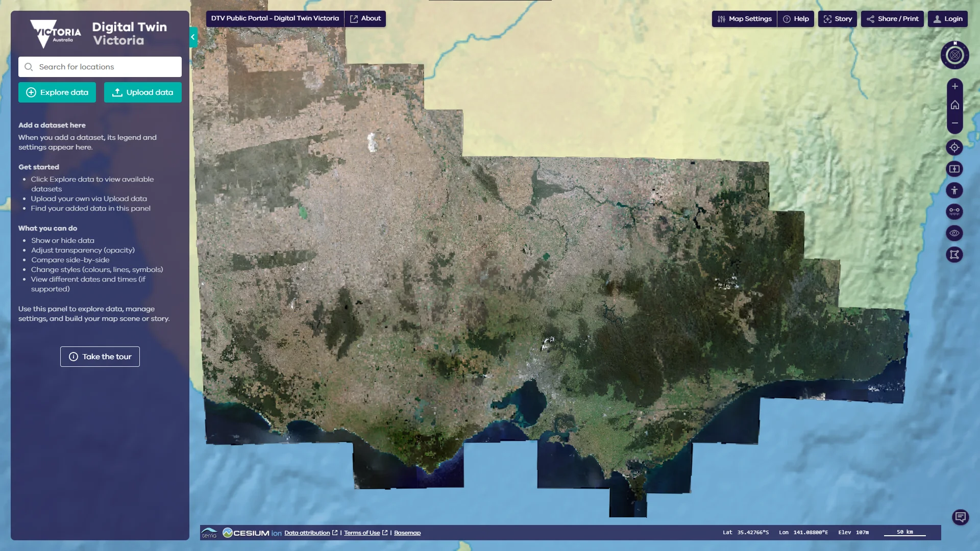Reset map view with home icon
Viewport: 980px width, 551px height.
pyautogui.click(x=954, y=105)
